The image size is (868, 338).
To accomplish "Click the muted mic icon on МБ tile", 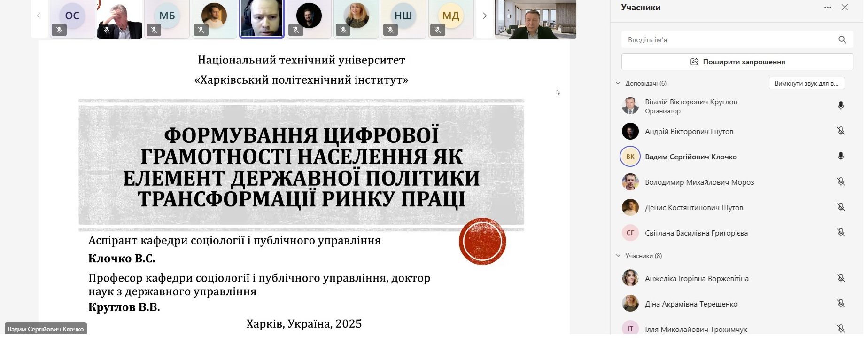I will [154, 30].
